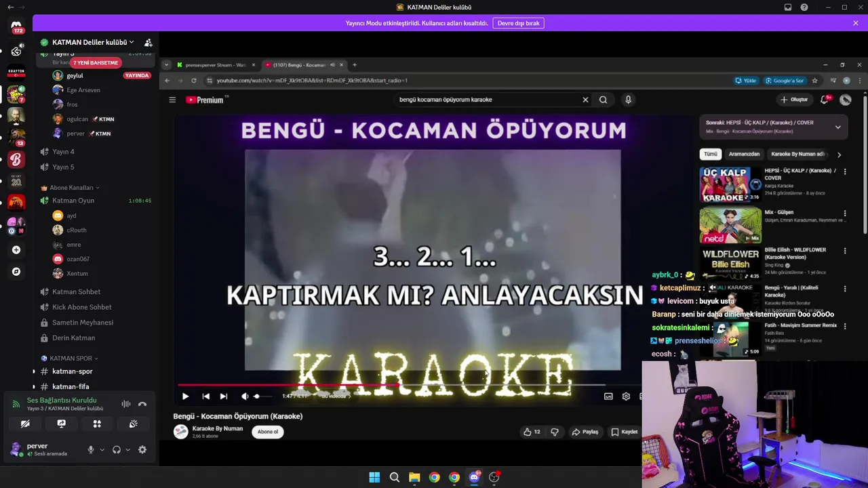Clear the YouTube search box

click(585, 100)
